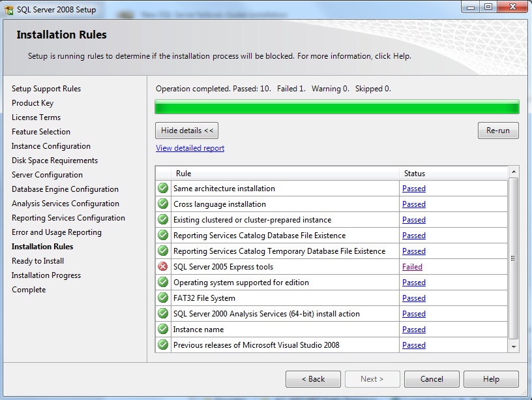Image resolution: width=532 pixels, height=400 pixels.
Task: Select Setup Support Rules step in sidebar
Action: [x=46, y=89]
